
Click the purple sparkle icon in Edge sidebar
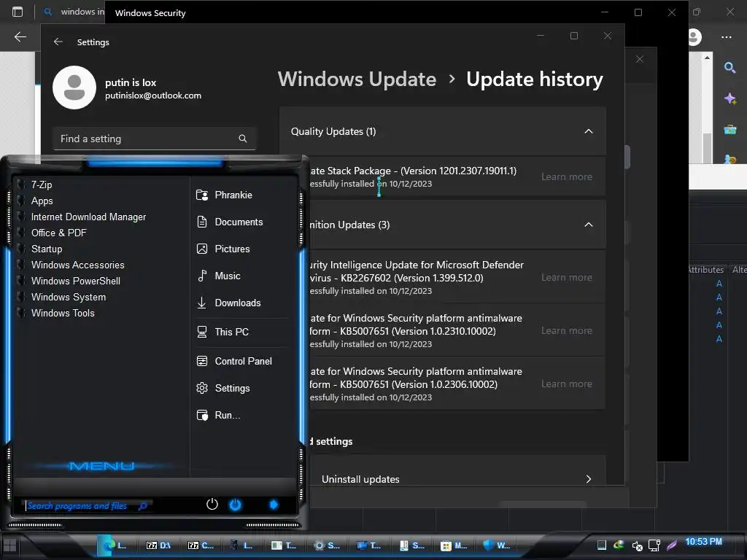point(729,98)
